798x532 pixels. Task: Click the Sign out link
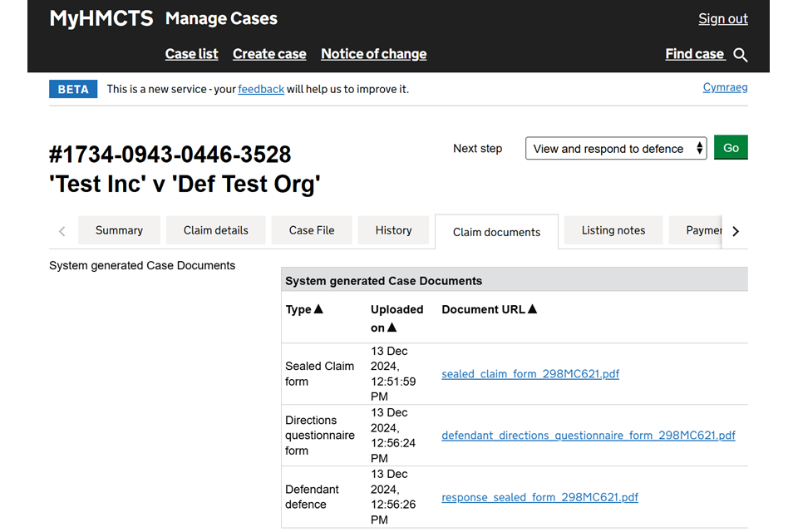click(x=722, y=18)
